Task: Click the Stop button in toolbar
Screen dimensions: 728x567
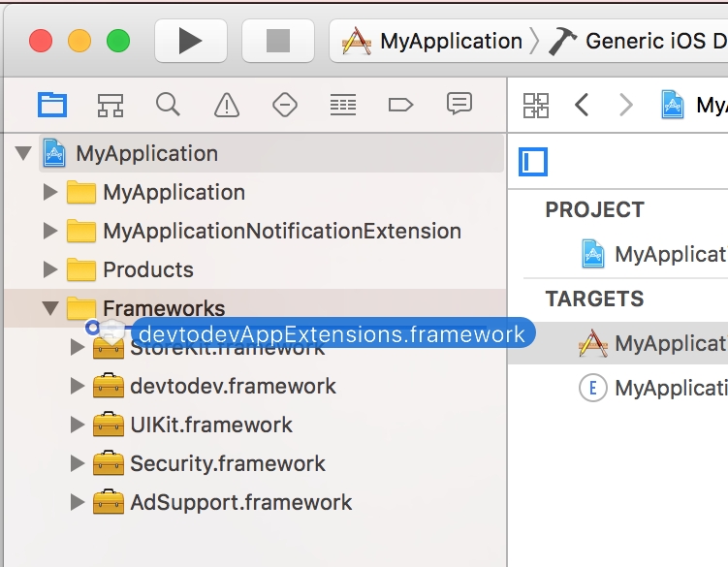Action: [x=278, y=41]
